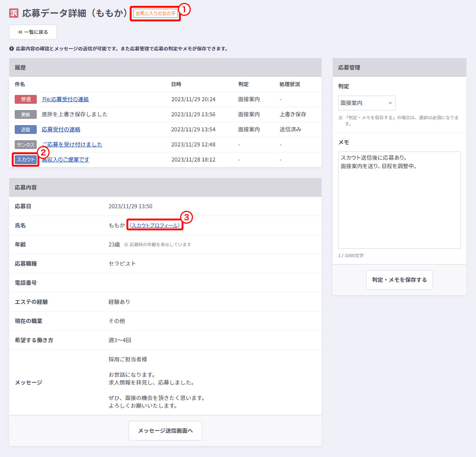Click the info icon before the description text

[12, 49]
